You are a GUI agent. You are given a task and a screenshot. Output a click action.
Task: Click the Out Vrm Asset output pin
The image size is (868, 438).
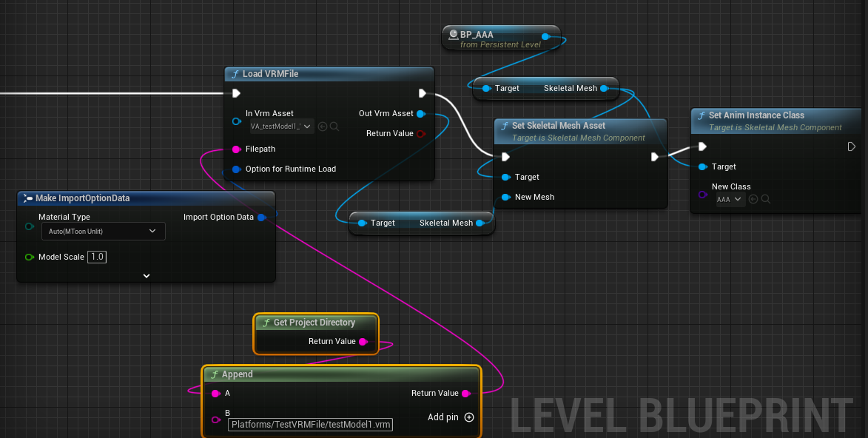click(x=422, y=113)
